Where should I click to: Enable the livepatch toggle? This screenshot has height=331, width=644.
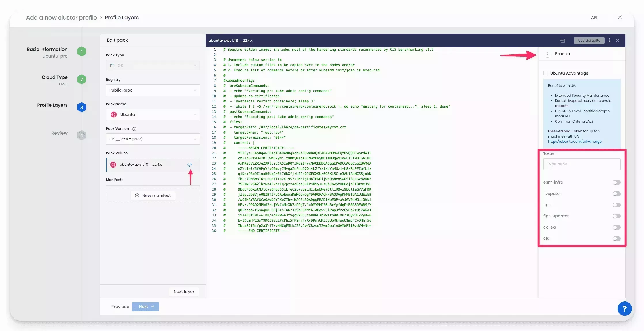click(617, 193)
